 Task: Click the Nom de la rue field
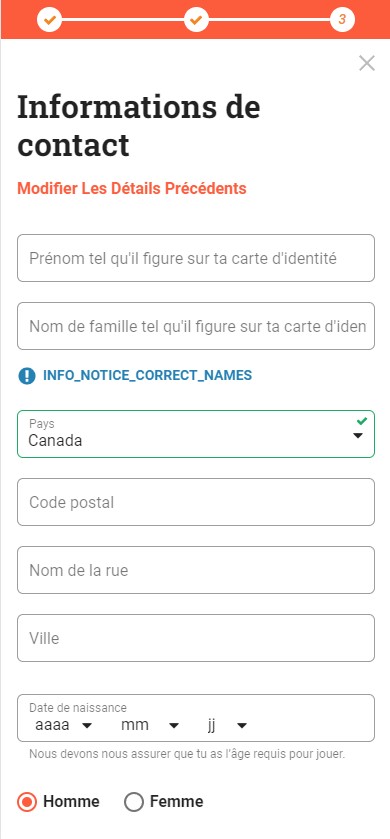(196, 570)
